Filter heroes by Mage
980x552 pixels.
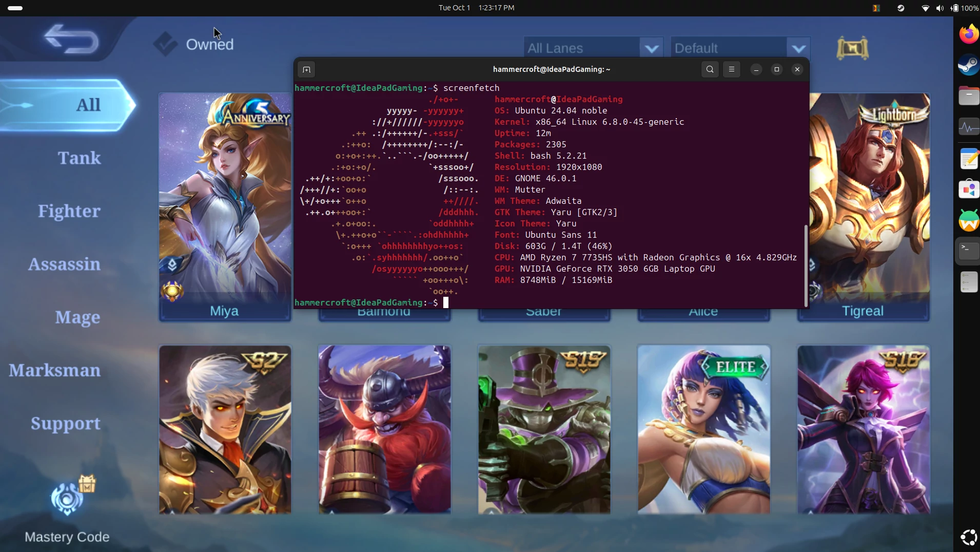coord(77,317)
